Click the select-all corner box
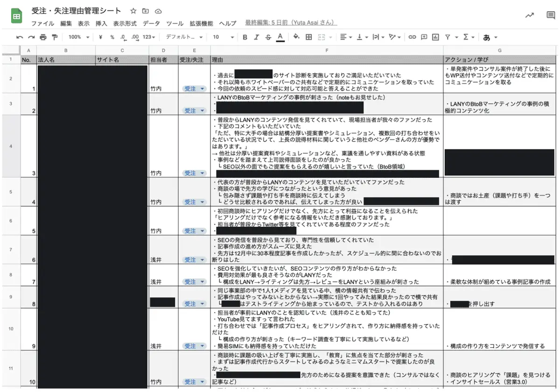Viewport: 560px width, 392px height. (x=11, y=50)
